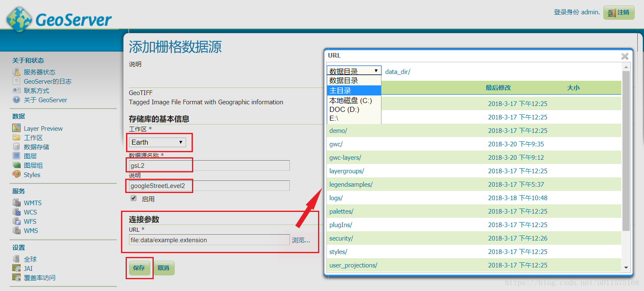
Task: Open the Earth workspace dropdown
Action: pyautogui.click(x=158, y=142)
